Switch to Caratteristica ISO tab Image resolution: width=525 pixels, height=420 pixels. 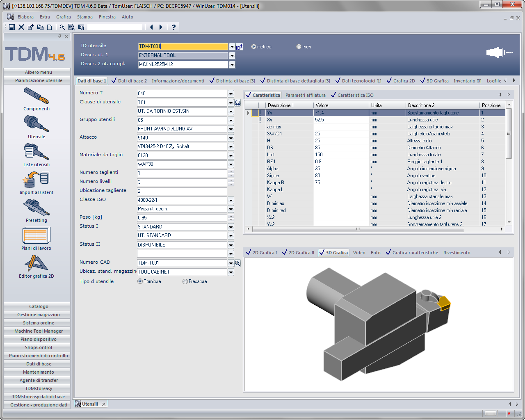352,95
